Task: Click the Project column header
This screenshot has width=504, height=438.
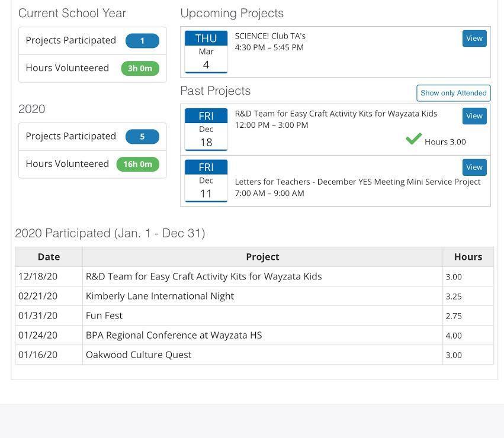Action: pyautogui.click(x=262, y=257)
